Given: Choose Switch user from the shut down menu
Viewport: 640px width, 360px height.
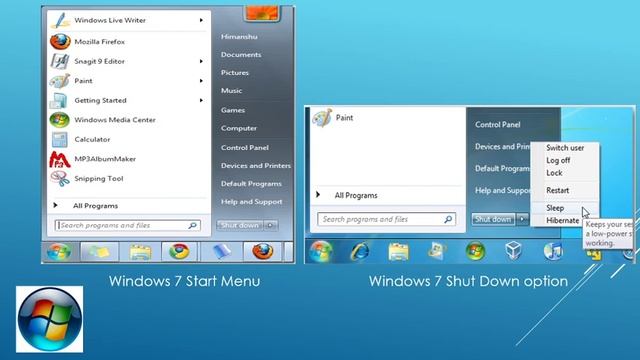Looking at the screenshot, I should point(565,148).
